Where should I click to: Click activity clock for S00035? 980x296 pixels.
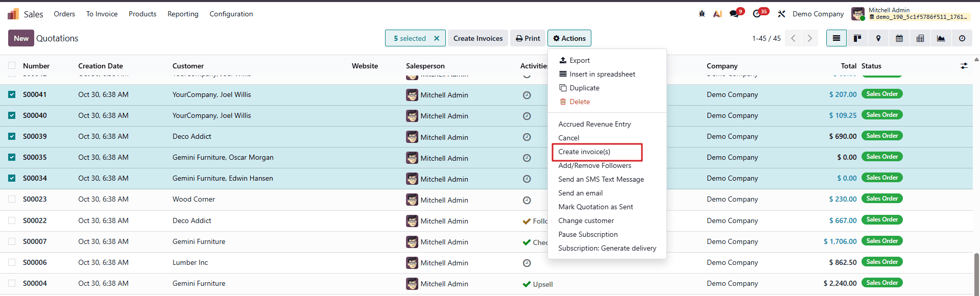[527, 158]
